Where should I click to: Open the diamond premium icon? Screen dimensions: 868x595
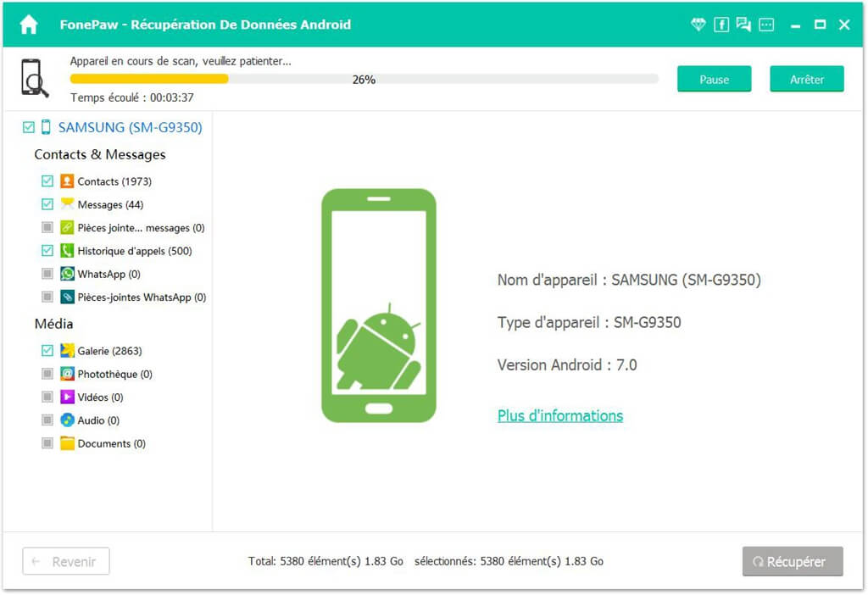(698, 25)
